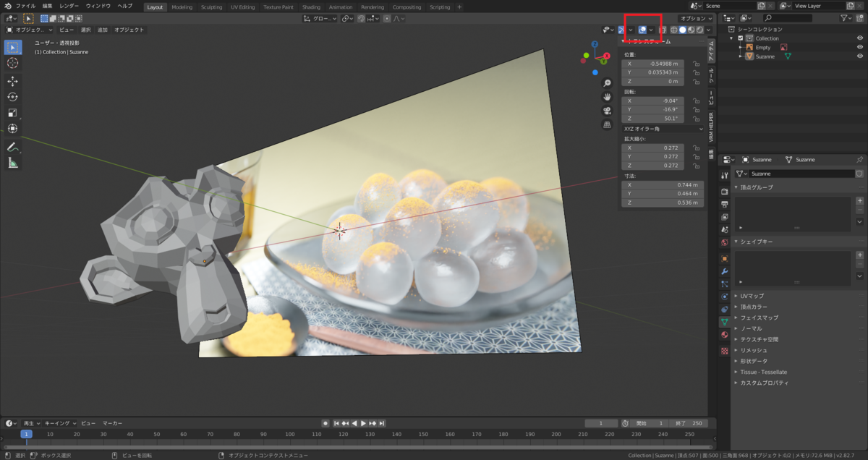Viewport: 868px width, 460px height.
Task: Click the viewport zoom magnifier icon
Action: pos(608,83)
